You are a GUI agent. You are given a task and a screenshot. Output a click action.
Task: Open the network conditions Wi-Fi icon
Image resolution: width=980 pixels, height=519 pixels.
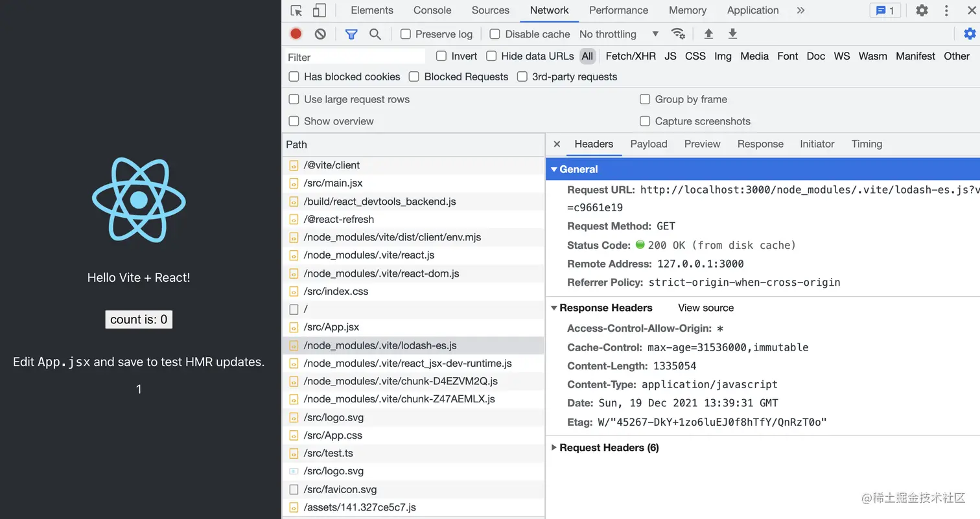point(678,34)
